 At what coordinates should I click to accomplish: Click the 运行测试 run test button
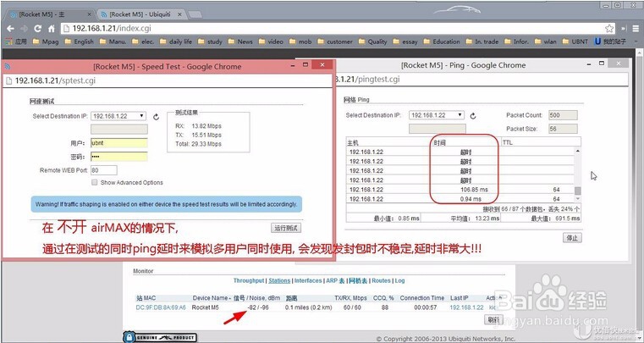[x=286, y=229]
